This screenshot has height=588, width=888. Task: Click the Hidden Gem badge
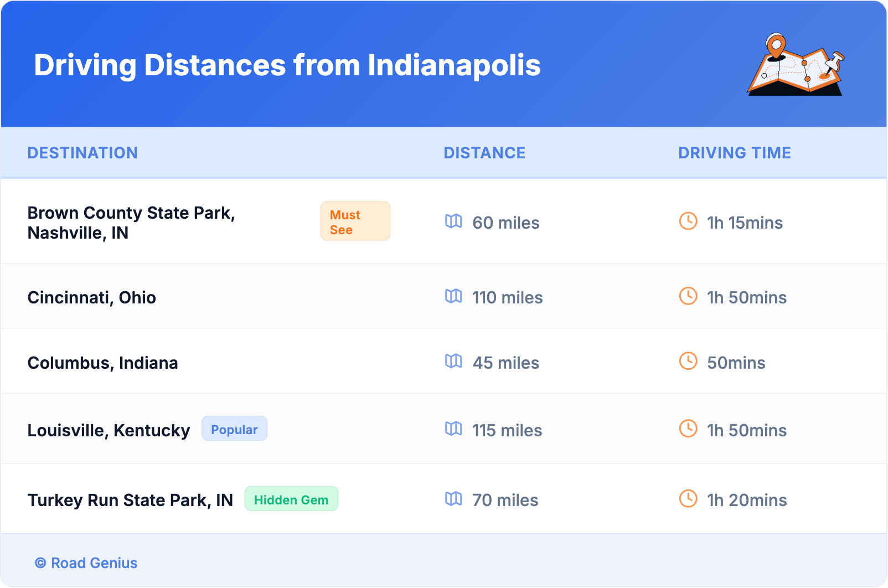[291, 499]
